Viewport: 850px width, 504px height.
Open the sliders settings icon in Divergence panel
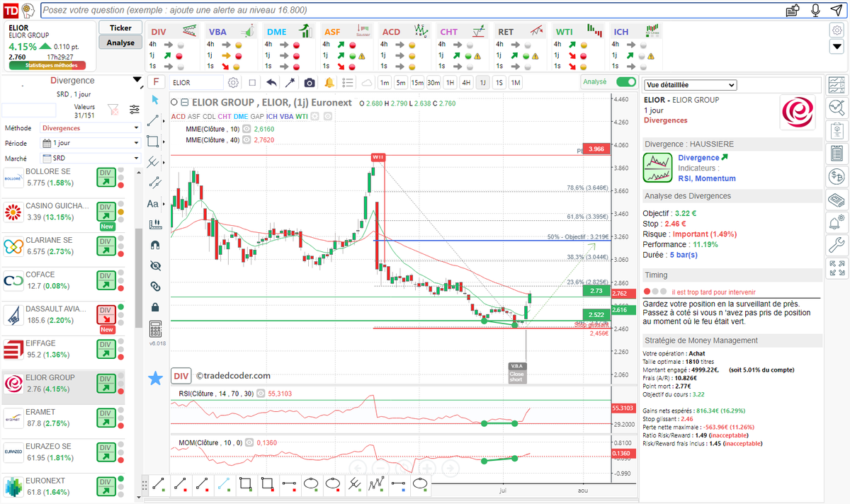135,110
